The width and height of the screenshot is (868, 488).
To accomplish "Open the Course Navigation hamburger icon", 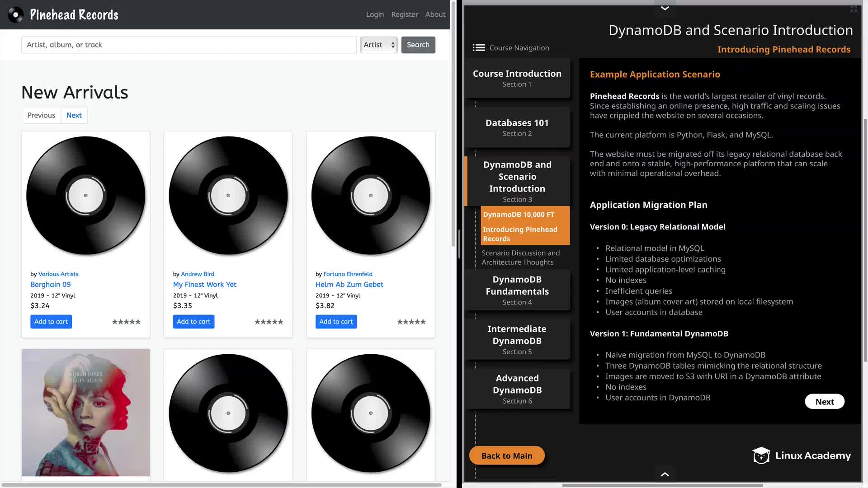I will 479,48.
